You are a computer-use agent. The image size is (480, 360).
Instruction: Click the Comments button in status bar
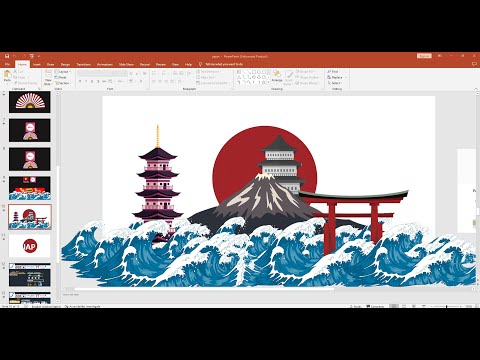(x=376, y=306)
